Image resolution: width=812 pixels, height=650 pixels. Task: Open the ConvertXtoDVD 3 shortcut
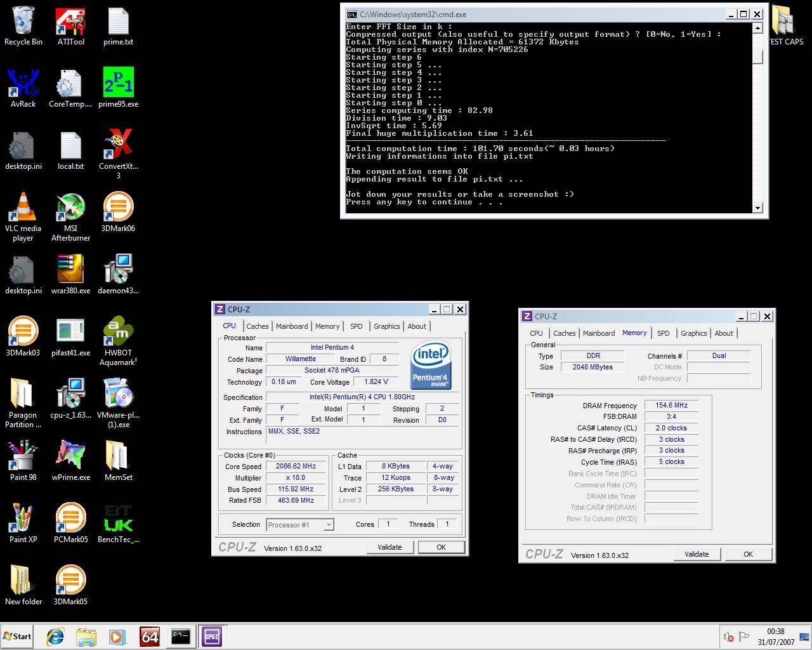coord(118,154)
